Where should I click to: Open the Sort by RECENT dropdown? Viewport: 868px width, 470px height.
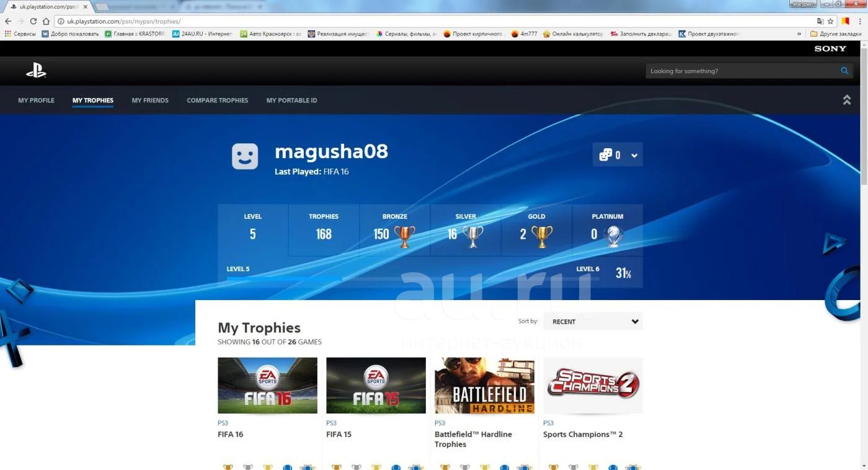click(x=593, y=321)
